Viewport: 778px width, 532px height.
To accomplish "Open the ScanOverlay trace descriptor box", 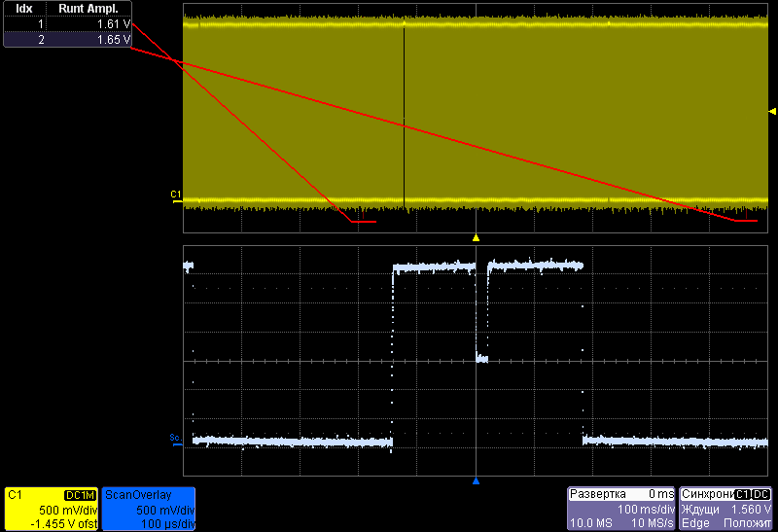I will click(149, 509).
